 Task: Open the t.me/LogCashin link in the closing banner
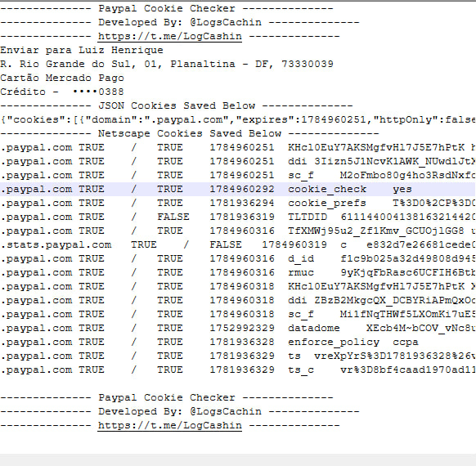pyautogui.click(x=169, y=426)
